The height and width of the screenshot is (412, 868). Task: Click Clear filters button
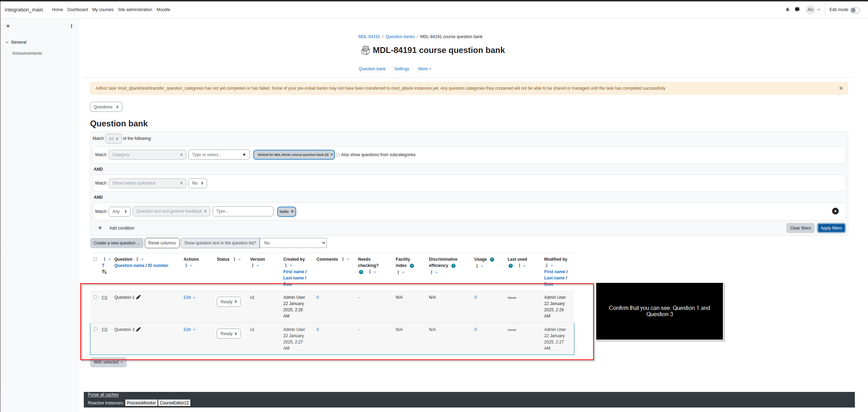pyautogui.click(x=800, y=228)
